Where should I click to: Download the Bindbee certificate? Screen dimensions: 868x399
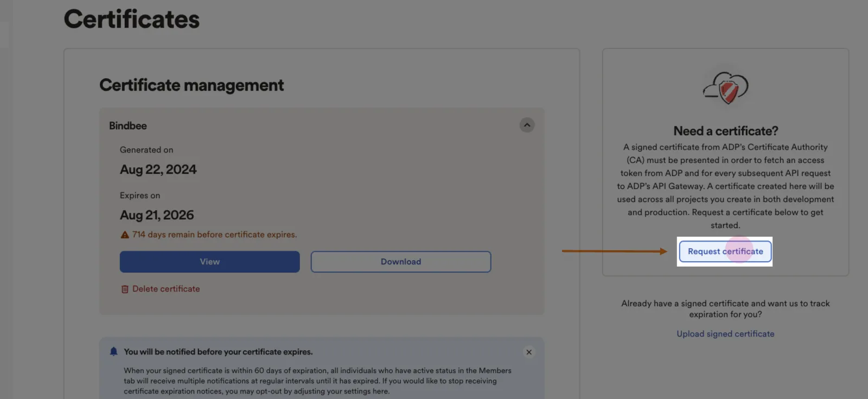tap(401, 262)
